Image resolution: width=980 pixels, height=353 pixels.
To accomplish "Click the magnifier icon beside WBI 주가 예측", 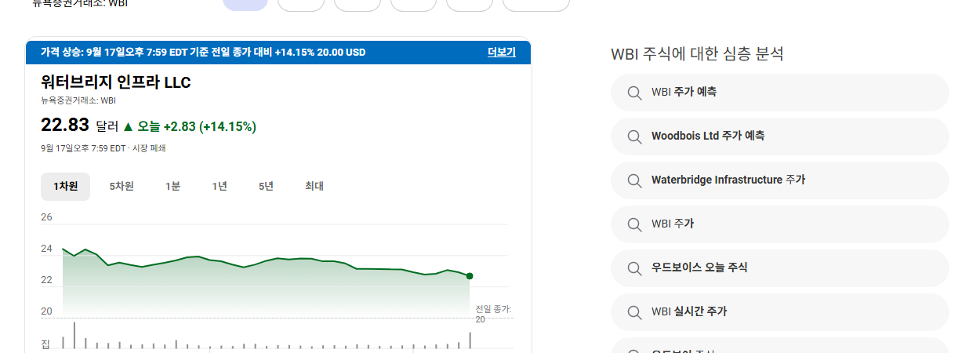I will tap(635, 93).
